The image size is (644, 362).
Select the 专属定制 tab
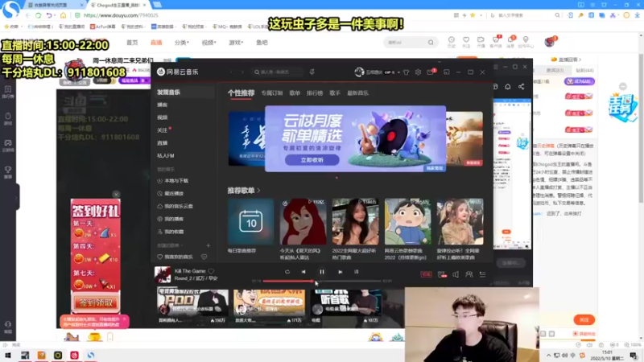[x=272, y=93]
